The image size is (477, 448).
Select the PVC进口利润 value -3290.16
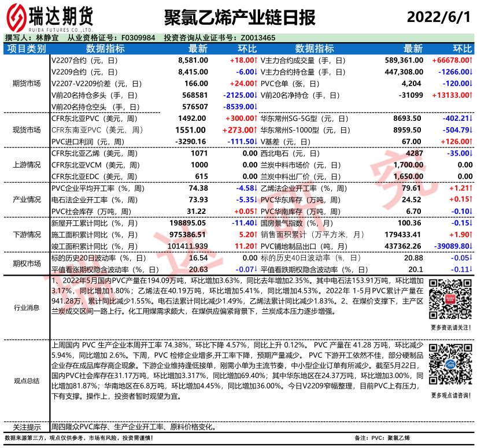click(x=190, y=141)
